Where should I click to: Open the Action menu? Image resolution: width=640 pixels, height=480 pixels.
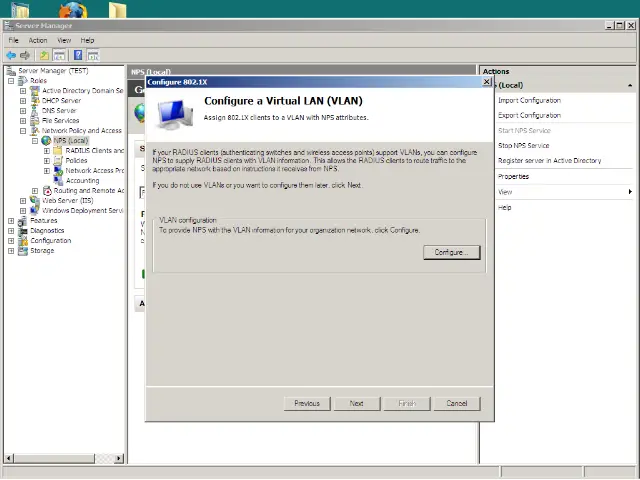[38, 40]
